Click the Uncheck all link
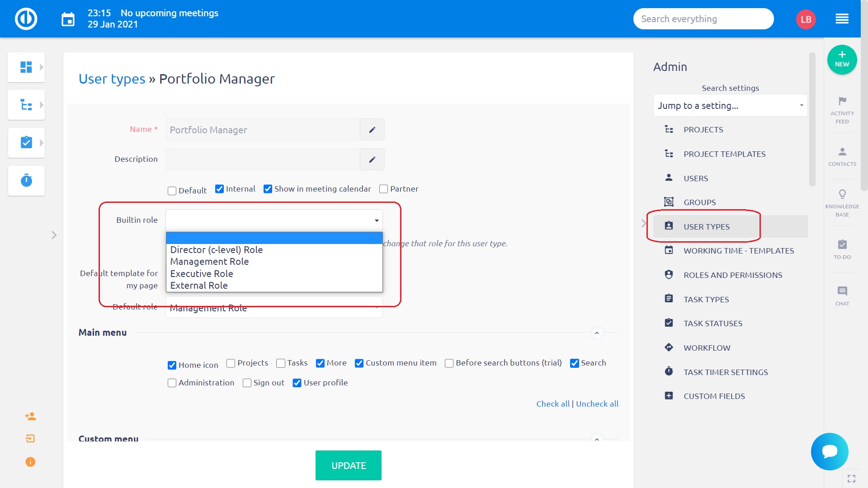This screenshot has width=868, height=488. pos(597,404)
